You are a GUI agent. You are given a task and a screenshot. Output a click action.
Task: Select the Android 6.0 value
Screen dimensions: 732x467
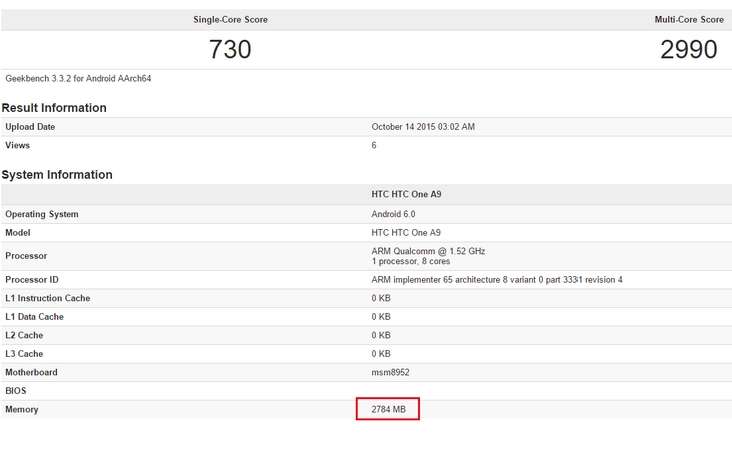[x=393, y=214]
